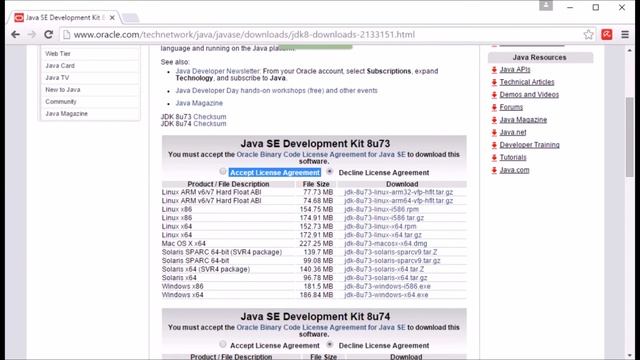This screenshot has width=640, height=360.
Task: Open Developer Training resource link
Action: pyautogui.click(x=529, y=145)
